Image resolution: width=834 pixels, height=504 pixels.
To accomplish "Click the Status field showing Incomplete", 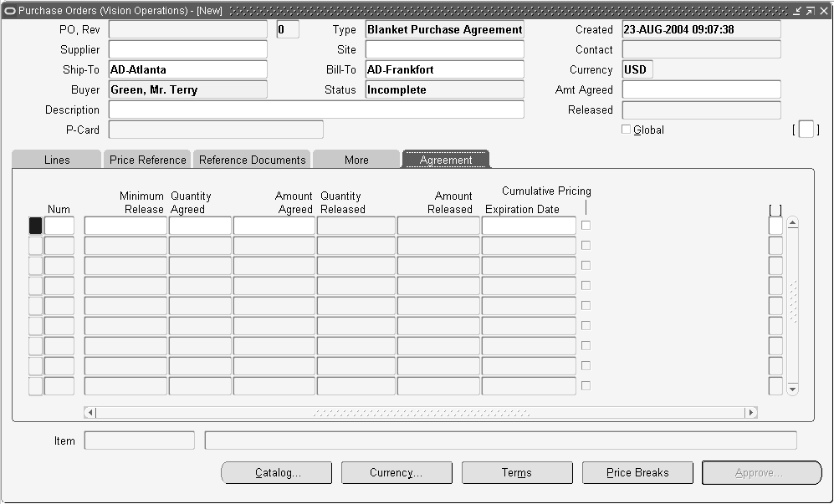I will pyautogui.click(x=445, y=89).
